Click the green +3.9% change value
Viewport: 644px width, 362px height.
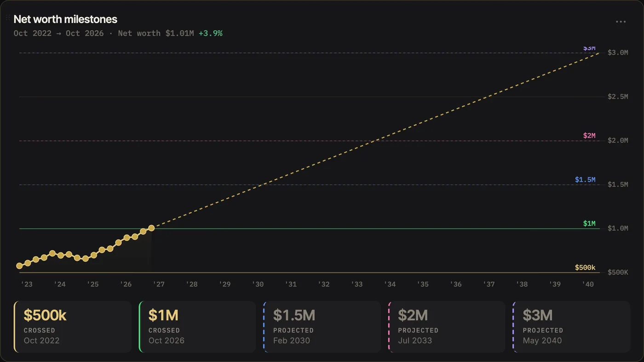pos(211,33)
